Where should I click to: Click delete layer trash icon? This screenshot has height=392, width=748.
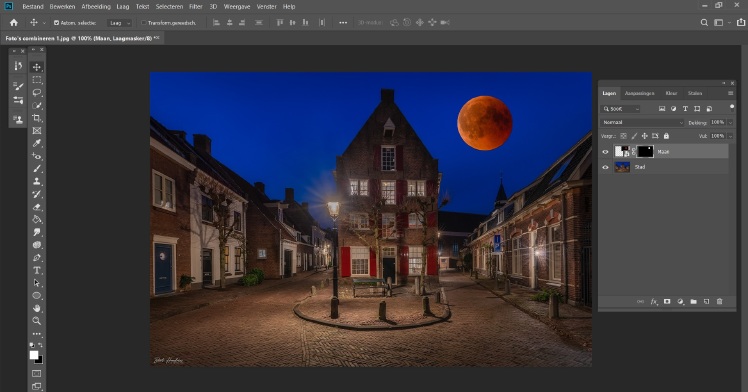click(x=719, y=301)
